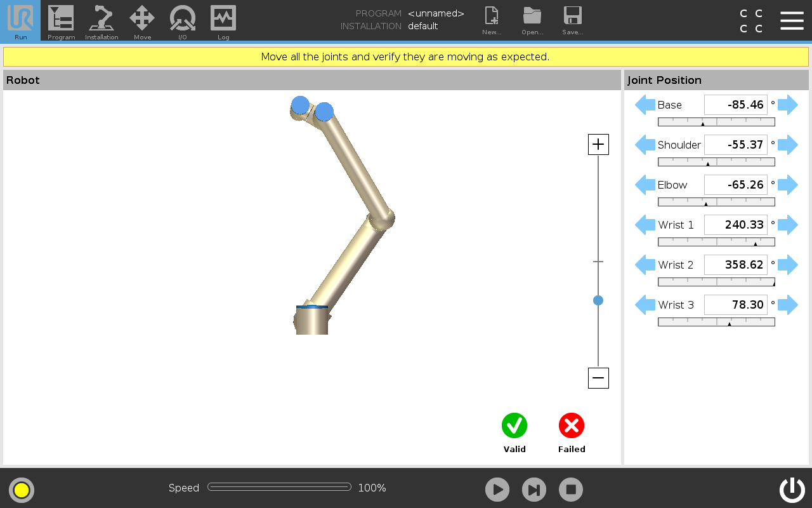
Task: Open the hamburger menu
Action: click(792, 20)
